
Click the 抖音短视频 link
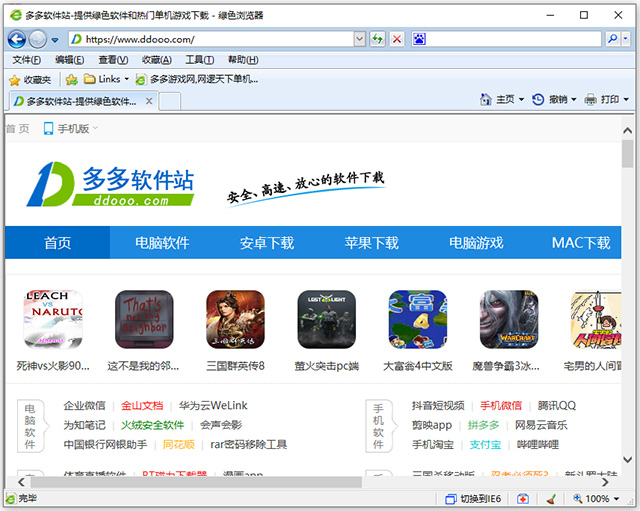click(438, 405)
